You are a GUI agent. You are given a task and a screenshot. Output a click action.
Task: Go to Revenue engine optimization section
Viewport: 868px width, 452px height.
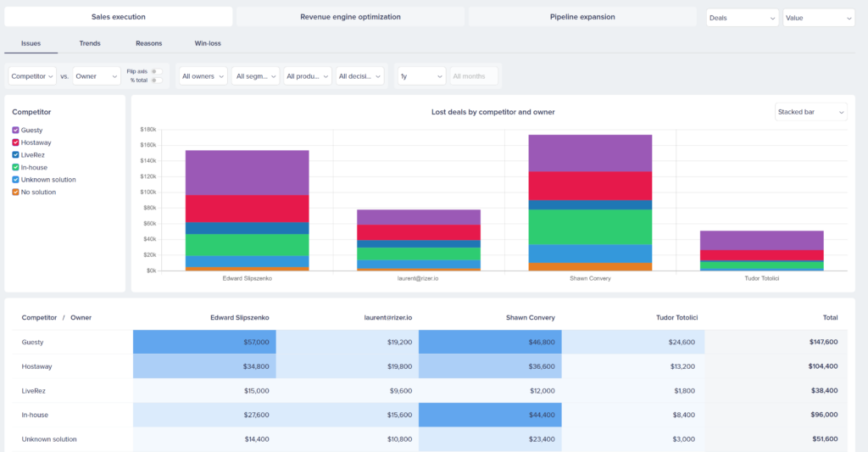coord(350,17)
